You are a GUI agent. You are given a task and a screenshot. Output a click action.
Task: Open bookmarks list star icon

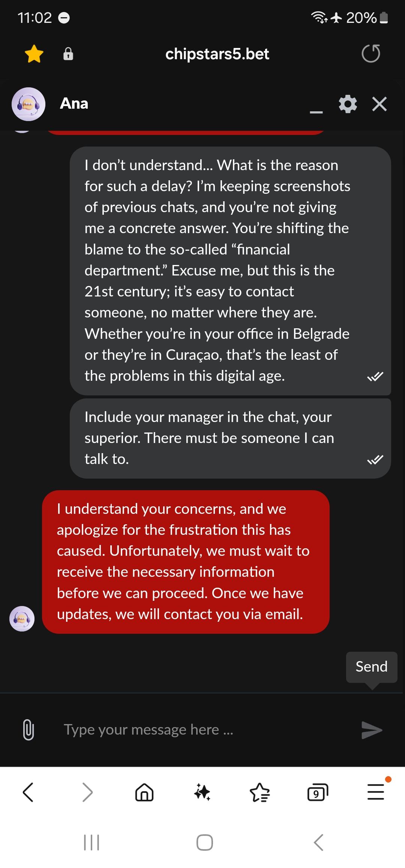coord(259,792)
